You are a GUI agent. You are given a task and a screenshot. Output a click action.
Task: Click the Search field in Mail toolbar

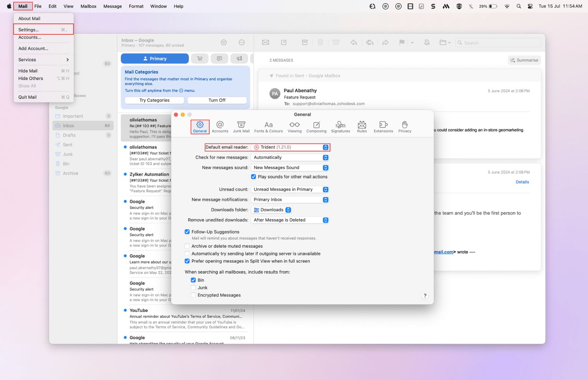(498, 43)
